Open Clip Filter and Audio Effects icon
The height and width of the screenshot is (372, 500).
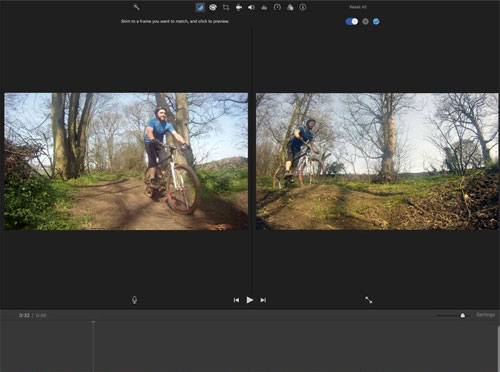[290, 7]
